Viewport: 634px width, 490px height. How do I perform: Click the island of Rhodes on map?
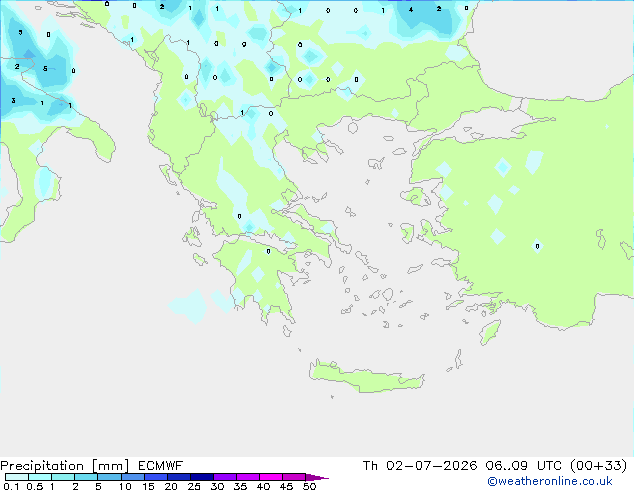[x=490, y=332]
